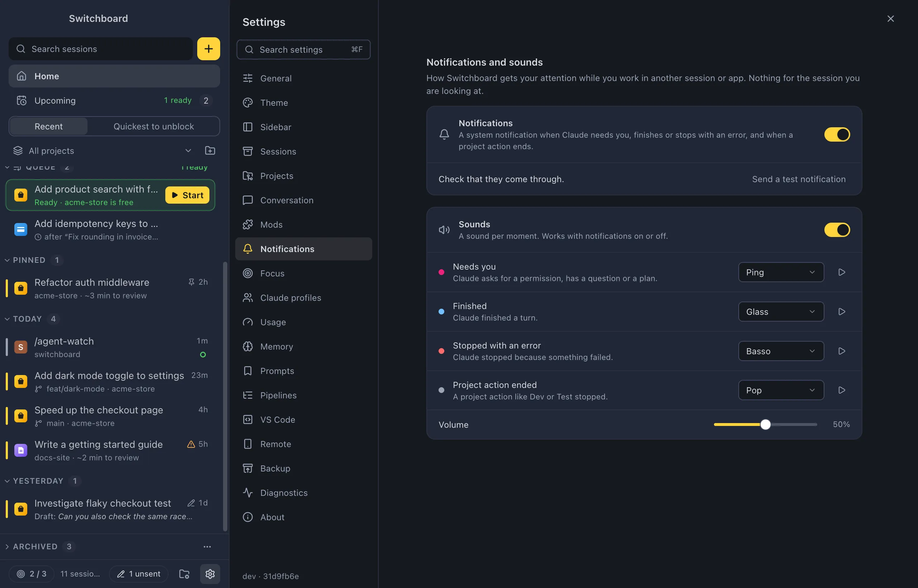
Task: Collapse the Today section
Action: 31,319
